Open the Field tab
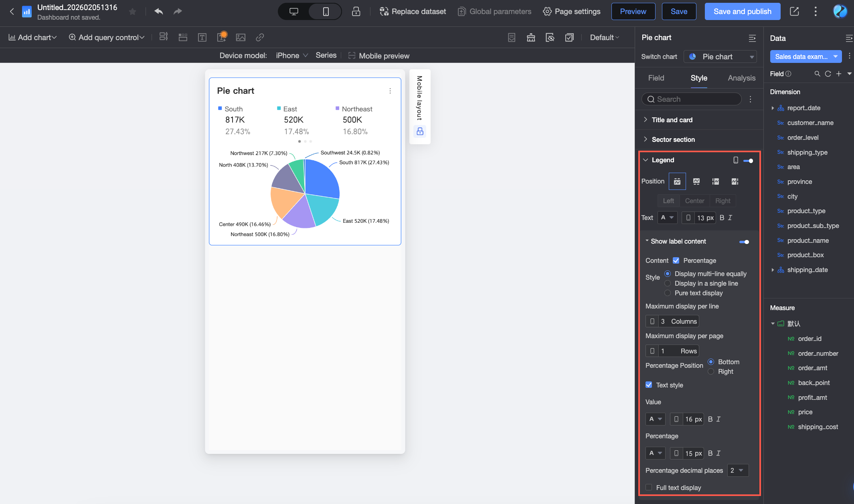854x504 pixels. coord(656,78)
